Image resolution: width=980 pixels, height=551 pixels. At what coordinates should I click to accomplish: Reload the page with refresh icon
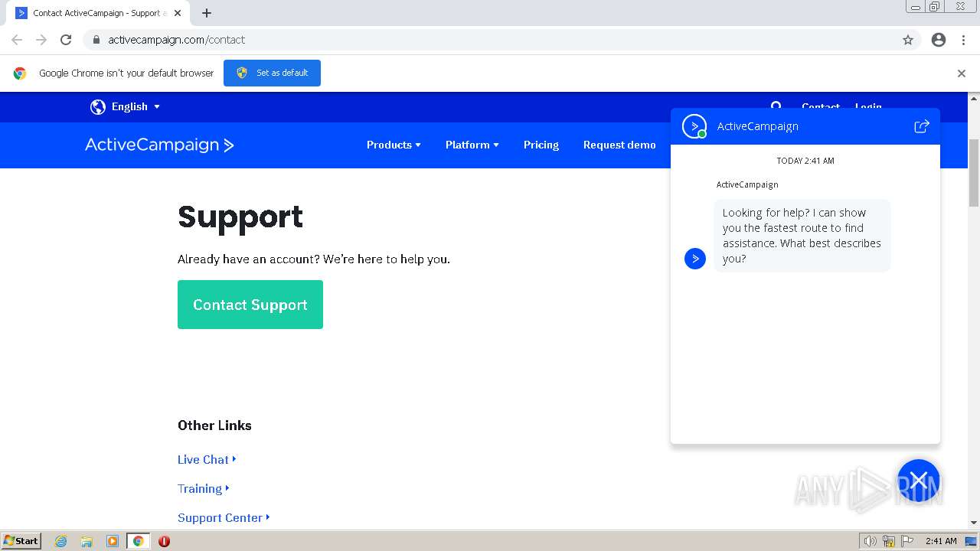pyautogui.click(x=66, y=40)
